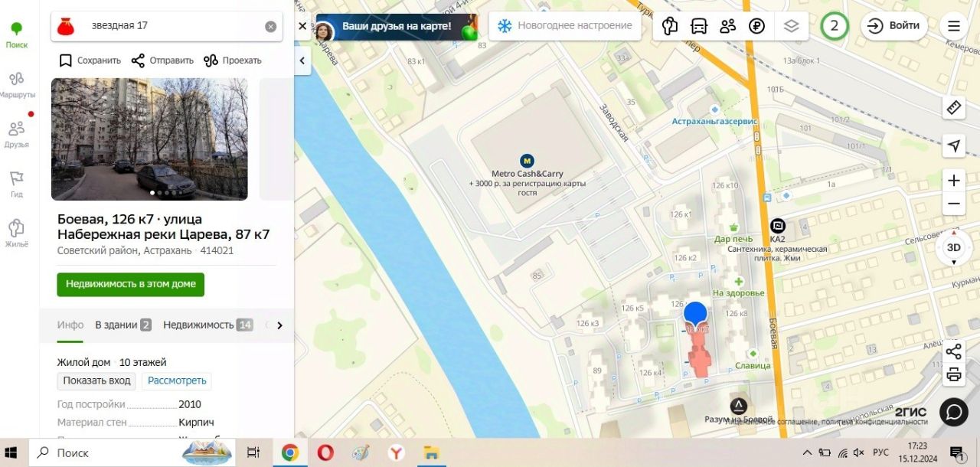
Task: Click the green circle number 2
Action: pos(835,26)
